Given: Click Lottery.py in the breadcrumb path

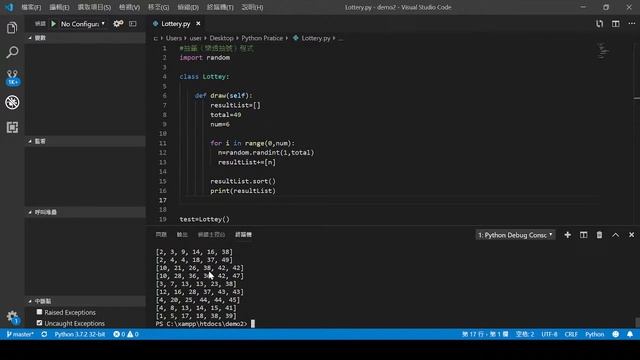Looking at the screenshot, I should click(x=316, y=38).
